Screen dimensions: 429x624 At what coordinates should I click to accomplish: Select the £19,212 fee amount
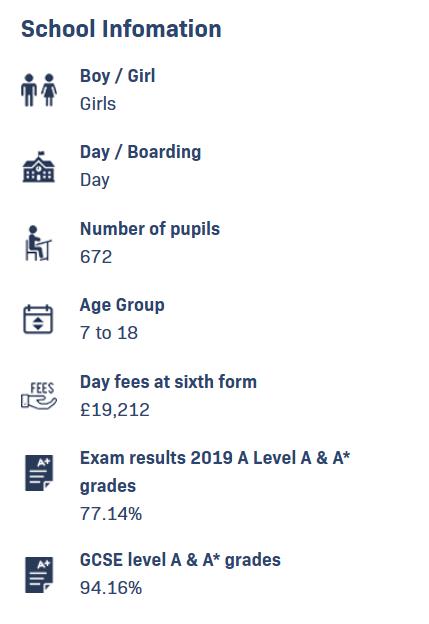click(x=115, y=410)
